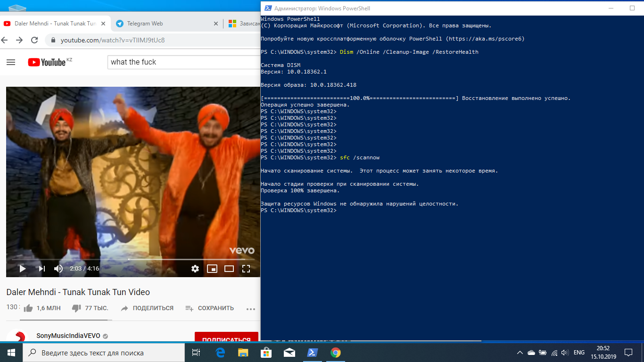Click SonyMusicIndiaVEVO channel avatar
The height and width of the screenshot is (362, 644).
coord(17,336)
